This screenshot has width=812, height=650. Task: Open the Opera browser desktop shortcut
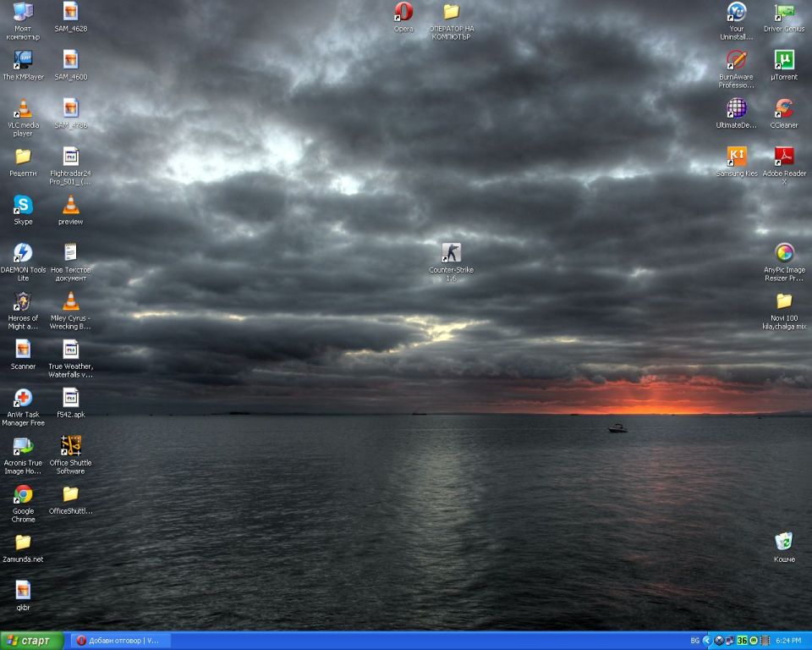click(403, 13)
